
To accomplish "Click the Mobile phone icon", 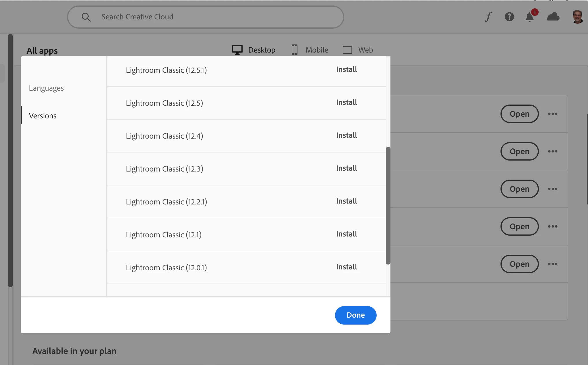I will (294, 50).
